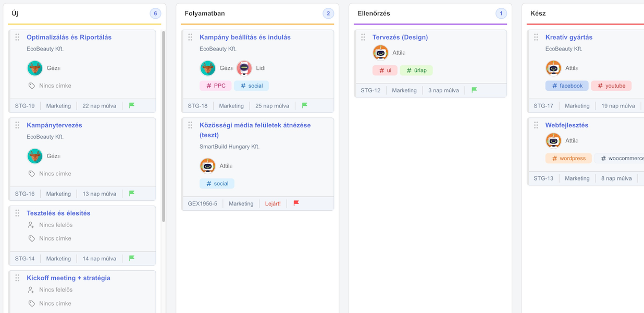Open the Tesztelés és élesítés task

58,213
